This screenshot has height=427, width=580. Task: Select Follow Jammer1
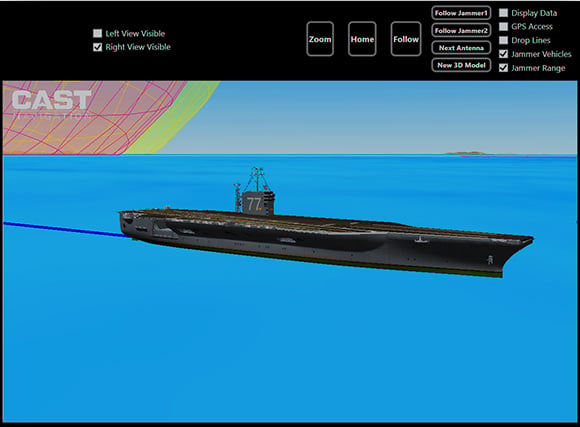coord(461,13)
